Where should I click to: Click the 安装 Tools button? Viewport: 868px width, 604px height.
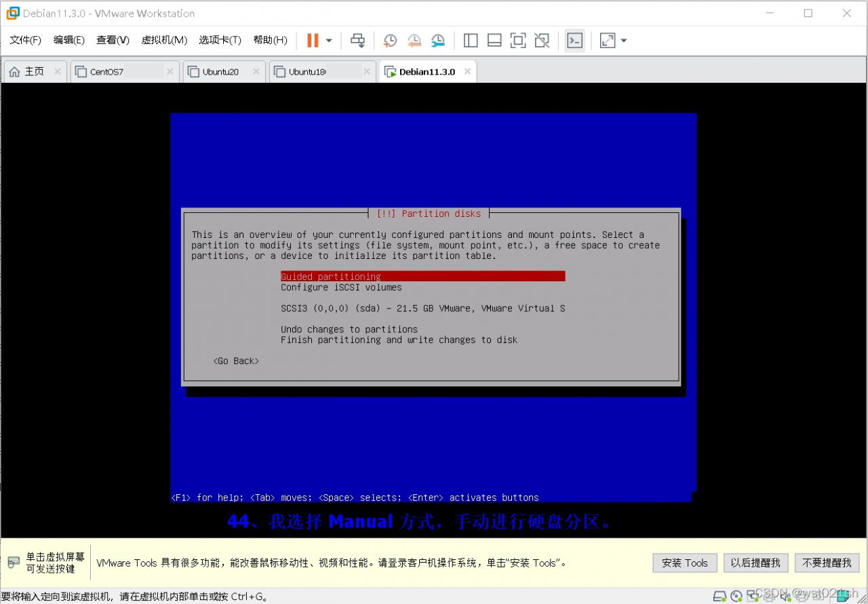(685, 563)
